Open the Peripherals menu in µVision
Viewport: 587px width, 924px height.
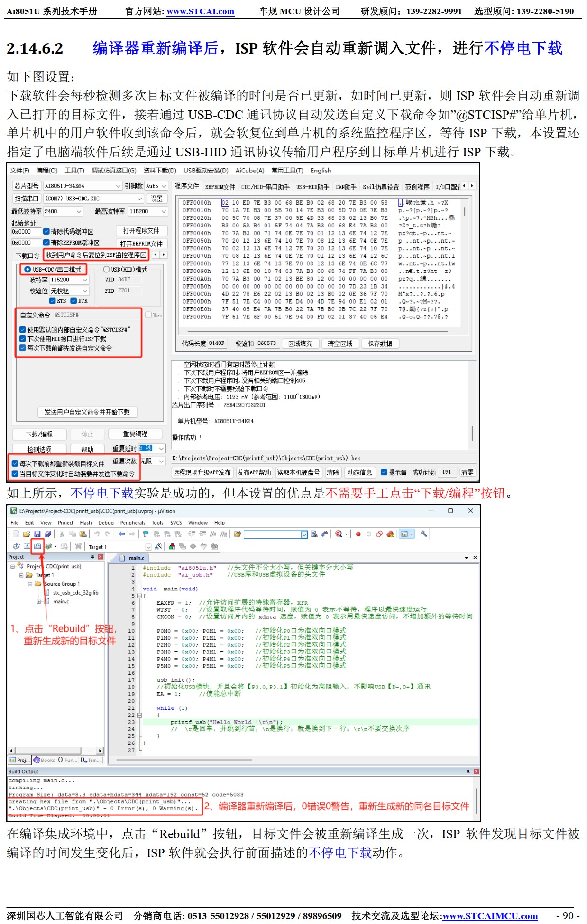pyautogui.click(x=132, y=523)
